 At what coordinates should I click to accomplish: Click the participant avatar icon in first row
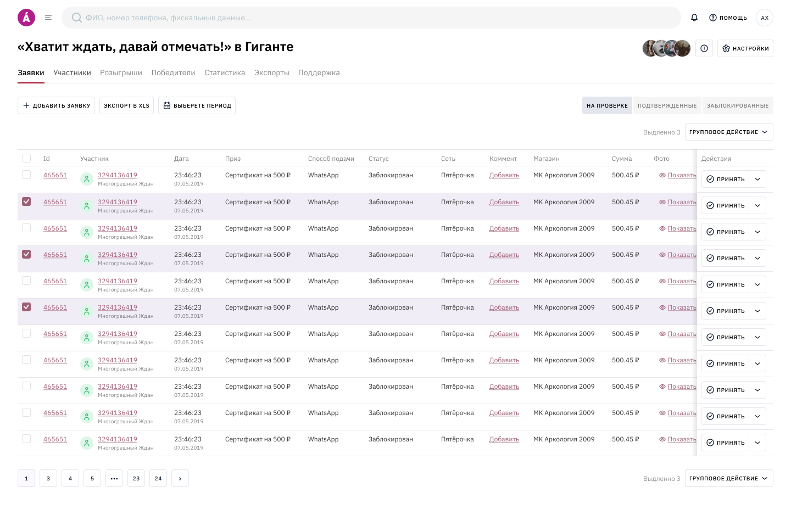point(87,179)
